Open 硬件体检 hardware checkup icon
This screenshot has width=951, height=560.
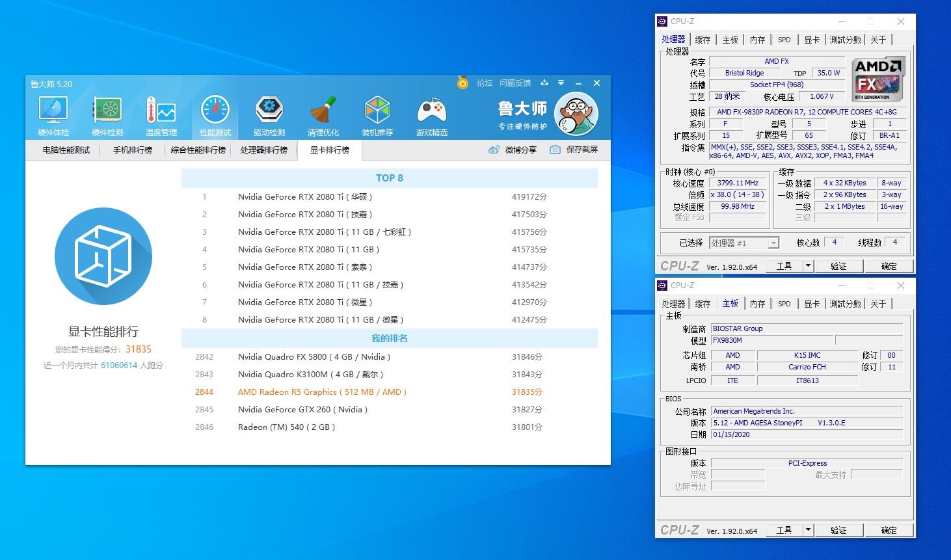click(x=53, y=116)
